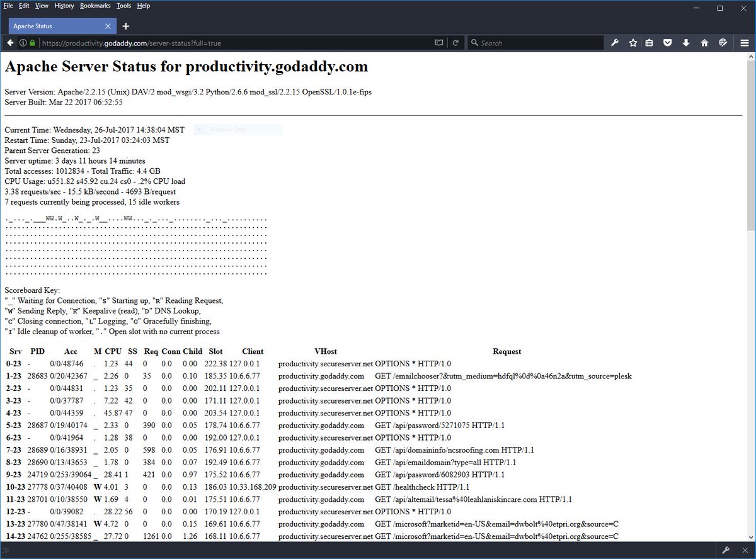The width and height of the screenshot is (756, 559).
Task: Reload the current page
Action: point(455,43)
